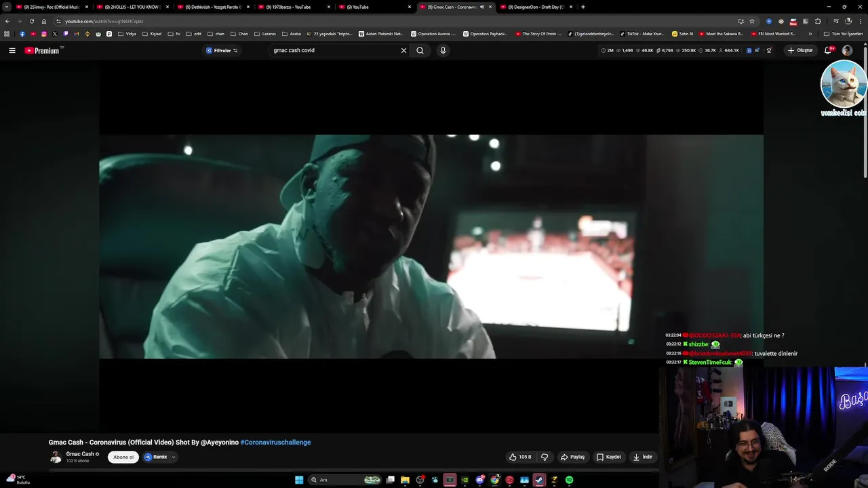Viewport: 868px width, 488px height.
Task: Click the Windows taskbar search box
Action: click(x=345, y=480)
